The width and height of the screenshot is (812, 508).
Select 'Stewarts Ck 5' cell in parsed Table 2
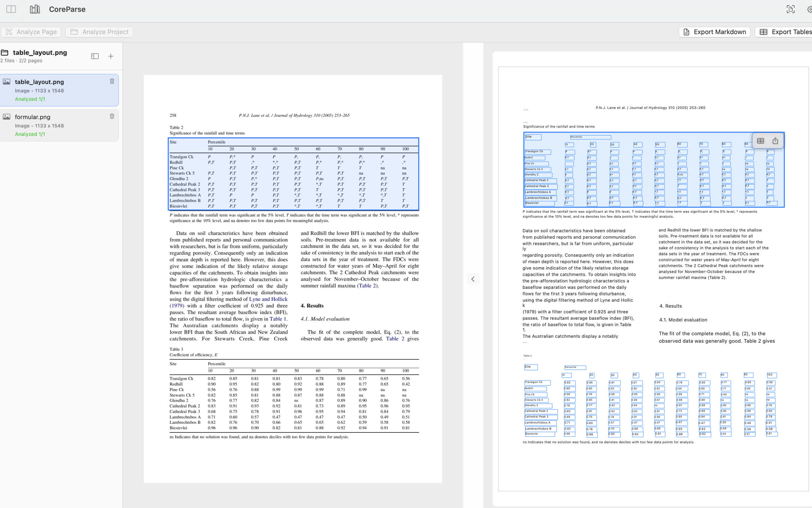tap(538, 170)
